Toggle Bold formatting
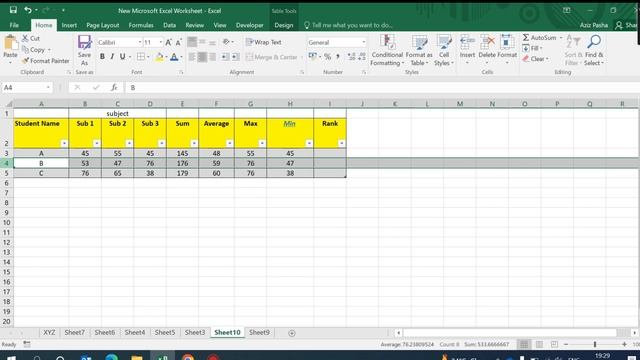Viewport: 640px width, 360px height. (x=102, y=57)
